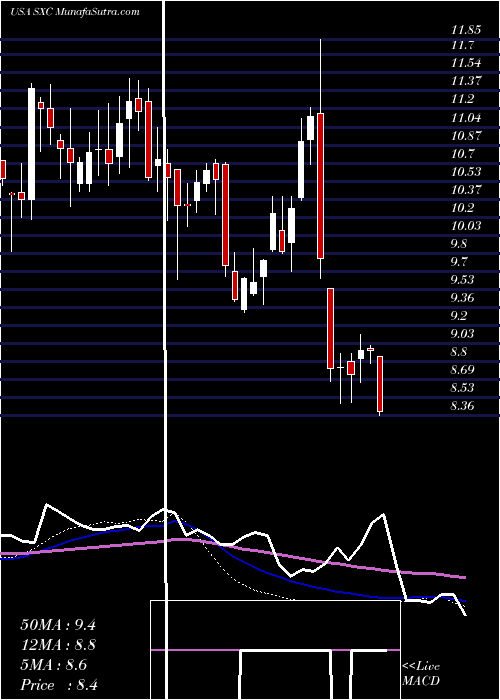Click the 8.36 price axis label
The height and width of the screenshot is (700, 500).
462,406
